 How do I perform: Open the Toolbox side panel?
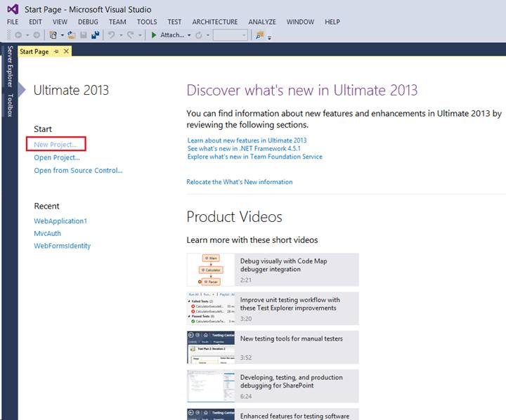9,104
